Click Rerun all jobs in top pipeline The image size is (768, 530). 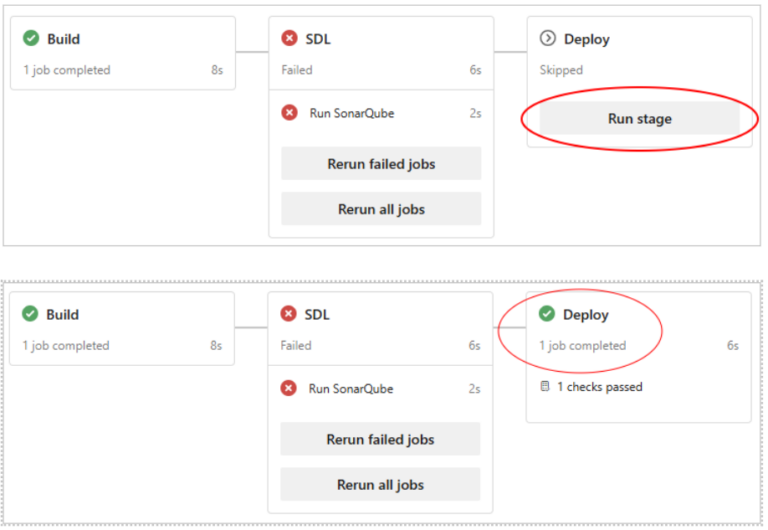(x=381, y=209)
